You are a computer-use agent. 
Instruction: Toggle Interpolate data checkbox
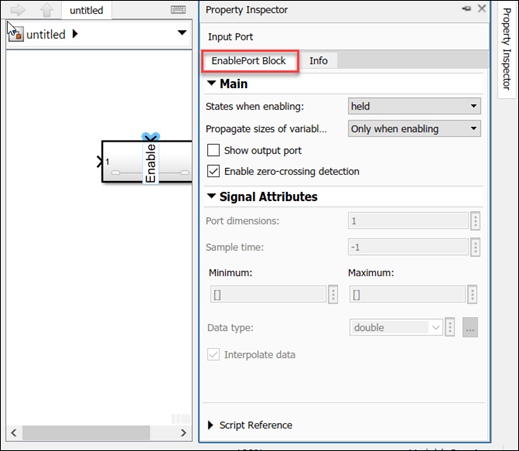tap(213, 354)
